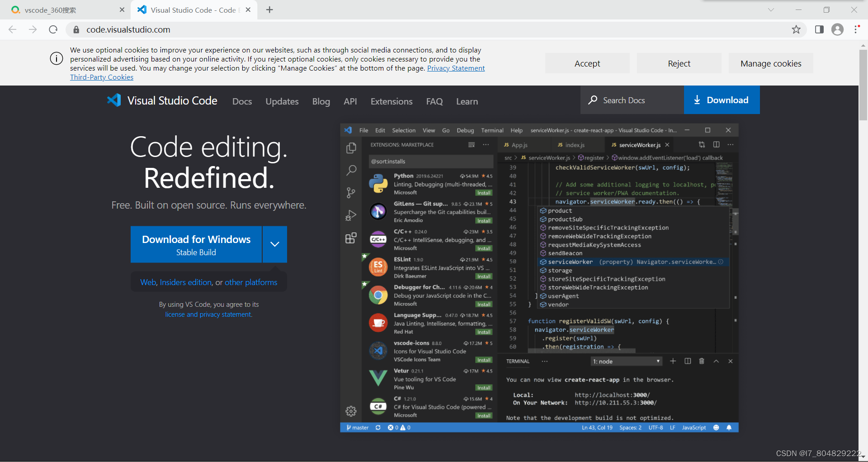The width and height of the screenshot is (868, 462).
Task: Click the address bar URL
Action: [128, 29]
